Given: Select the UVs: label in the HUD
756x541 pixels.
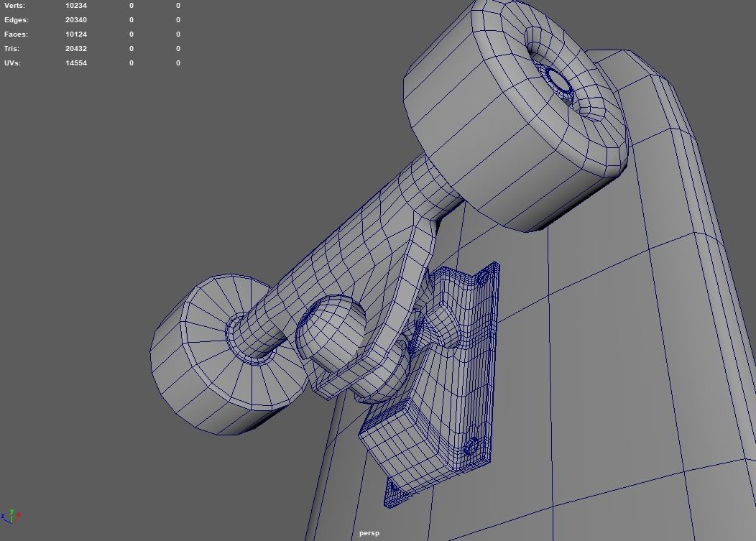Looking at the screenshot, I should 12,63.
